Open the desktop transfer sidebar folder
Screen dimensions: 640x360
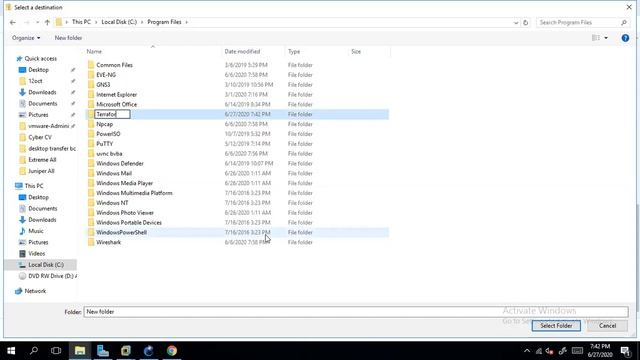coord(52,149)
